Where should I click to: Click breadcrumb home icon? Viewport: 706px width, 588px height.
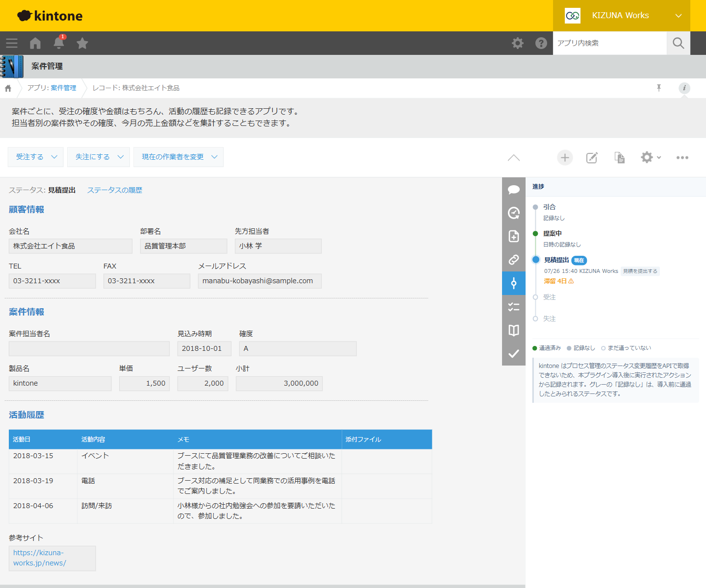[x=8, y=88]
